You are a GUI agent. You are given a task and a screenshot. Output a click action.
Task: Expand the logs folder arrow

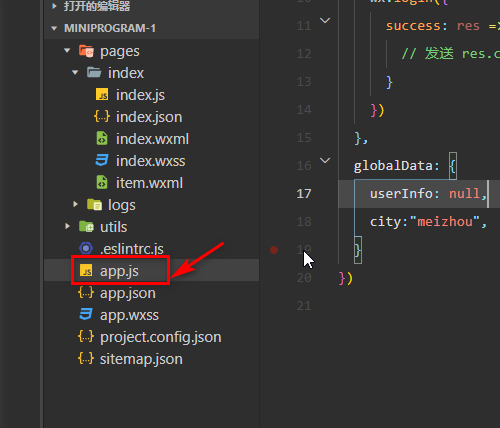[x=75, y=204]
